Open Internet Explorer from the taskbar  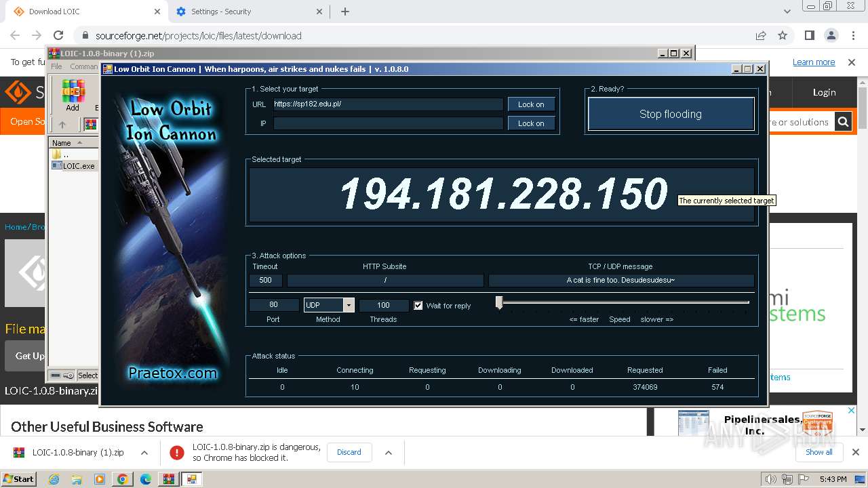coord(54,479)
